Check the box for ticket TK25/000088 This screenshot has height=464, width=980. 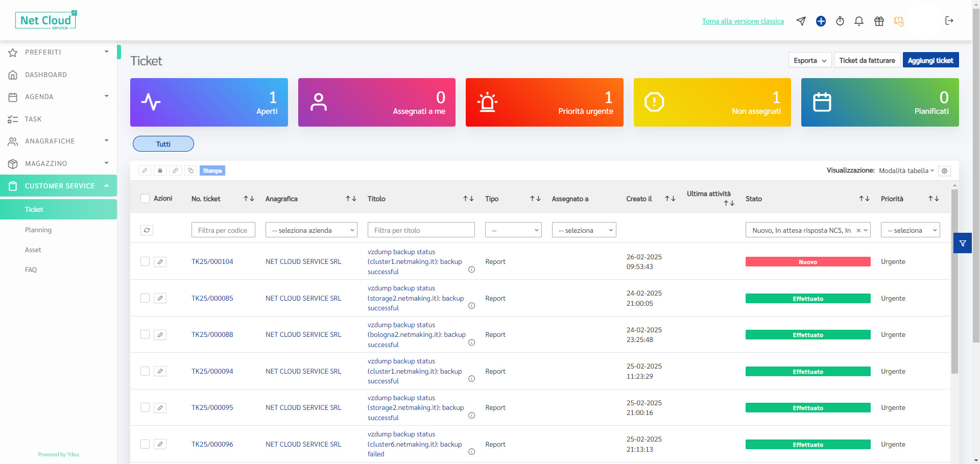pos(145,334)
